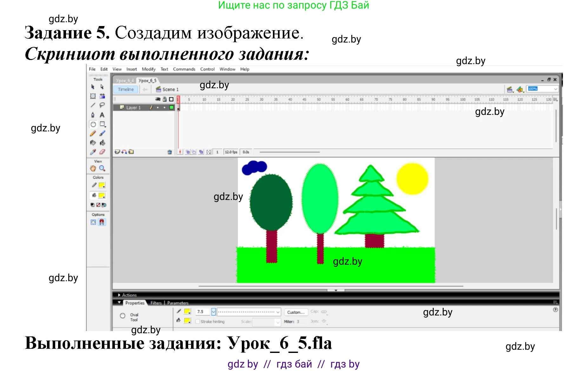Select the Paint Bucket tool
The height and width of the screenshot is (371, 588).
102,143
